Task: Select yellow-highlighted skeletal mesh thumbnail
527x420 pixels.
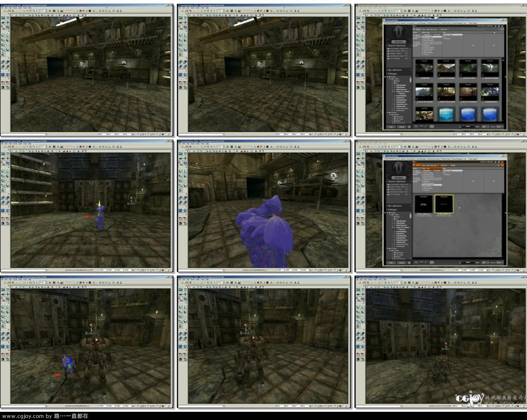Action: point(444,205)
